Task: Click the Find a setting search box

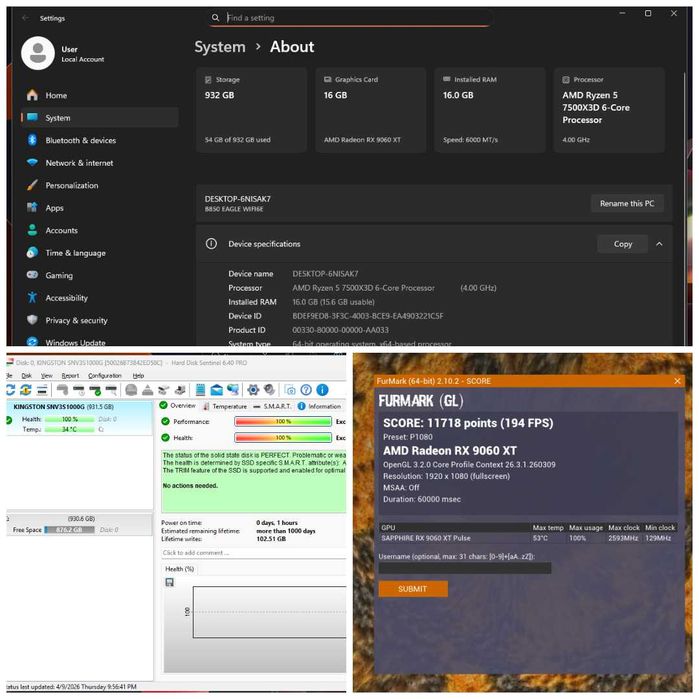Action: 350,18
